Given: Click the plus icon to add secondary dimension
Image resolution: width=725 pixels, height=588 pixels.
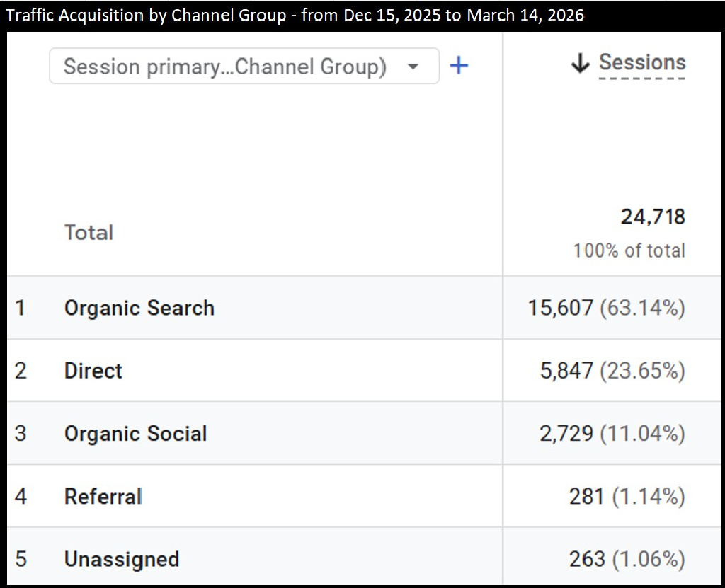Looking at the screenshot, I should coord(458,65).
